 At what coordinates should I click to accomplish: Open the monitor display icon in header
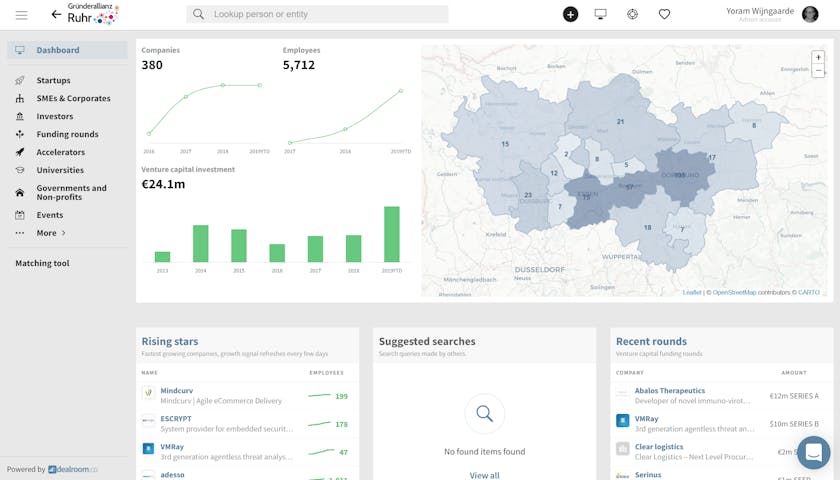pos(600,14)
